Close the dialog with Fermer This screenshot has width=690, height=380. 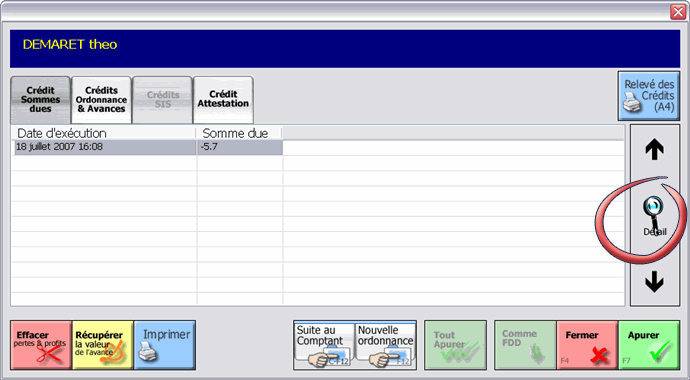[x=587, y=345]
